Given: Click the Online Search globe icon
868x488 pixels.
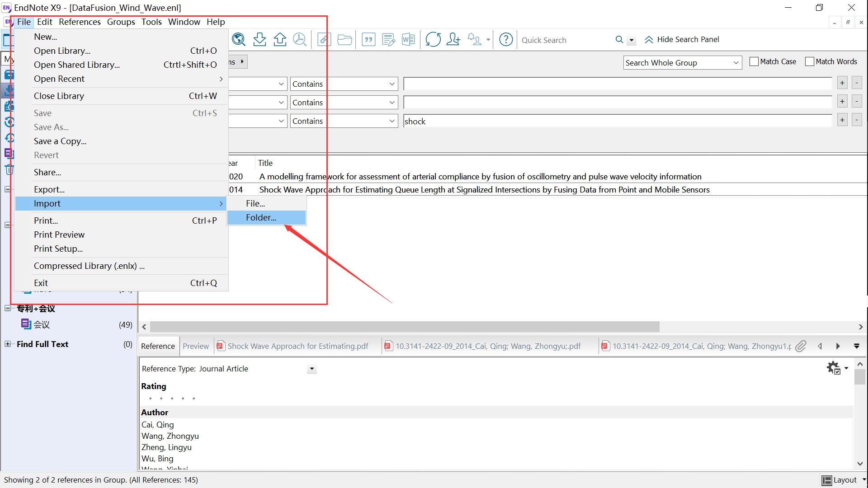Looking at the screenshot, I should click(x=238, y=40).
